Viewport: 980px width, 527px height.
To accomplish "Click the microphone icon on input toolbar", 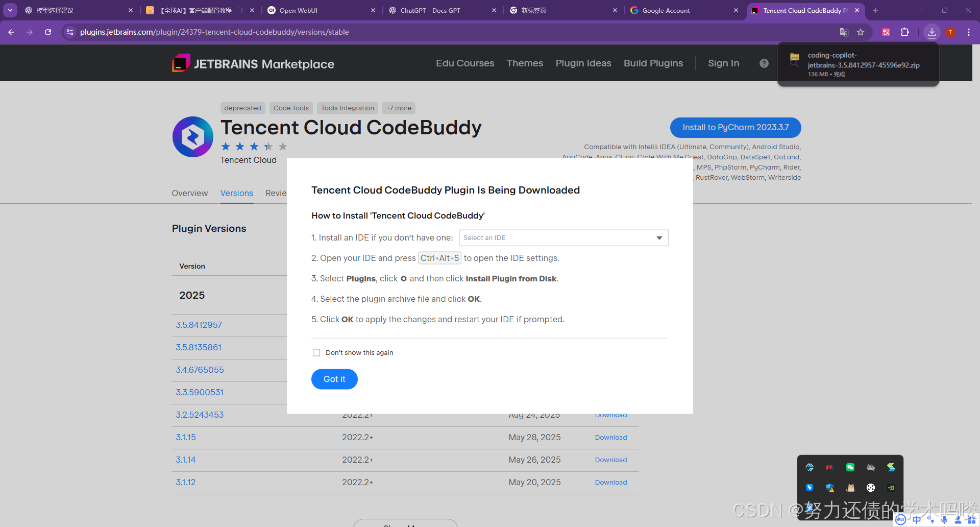I will point(944,520).
